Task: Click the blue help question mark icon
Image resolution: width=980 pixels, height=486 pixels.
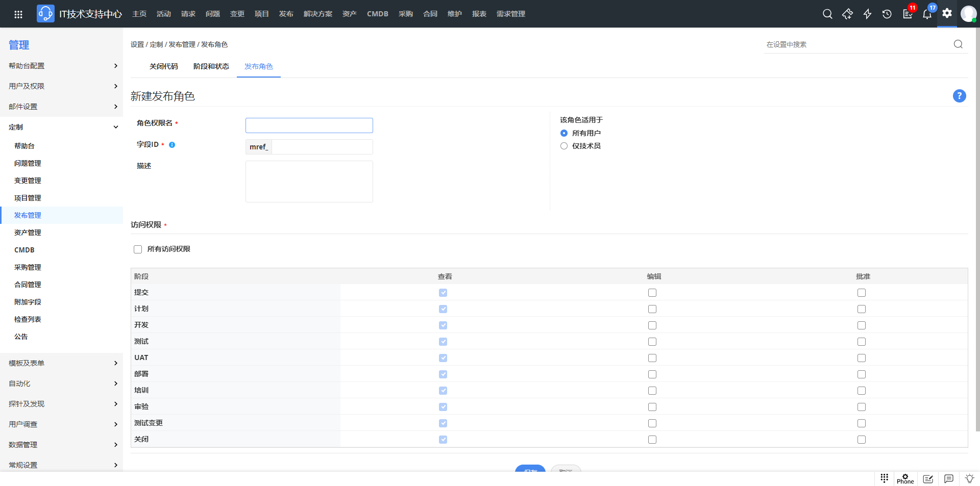Action: 959,96
